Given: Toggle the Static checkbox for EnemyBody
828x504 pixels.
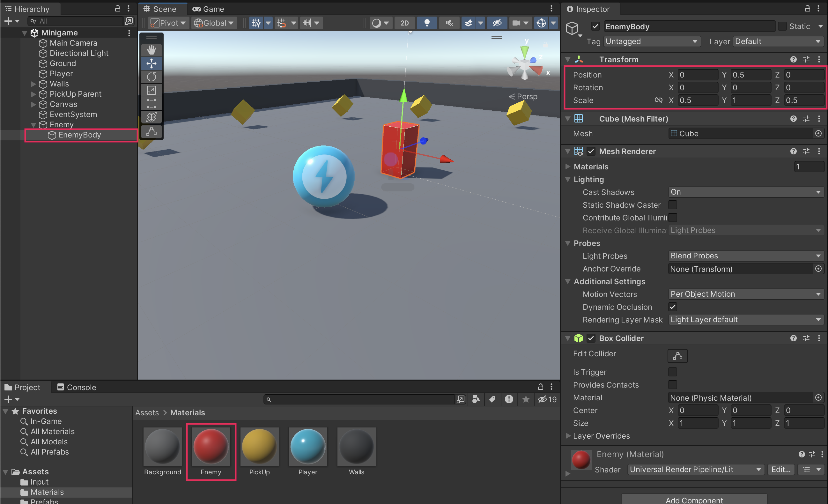Looking at the screenshot, I should pyautogui.click(x=782, y=26).
